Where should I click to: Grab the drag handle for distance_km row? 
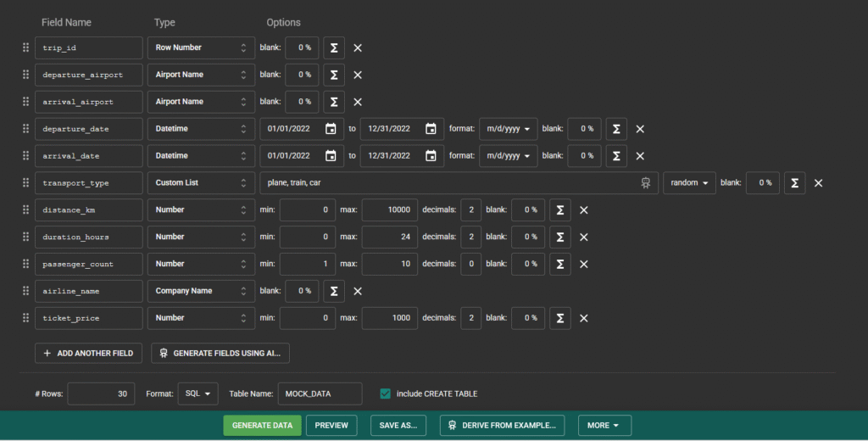(x=25, y=209)
